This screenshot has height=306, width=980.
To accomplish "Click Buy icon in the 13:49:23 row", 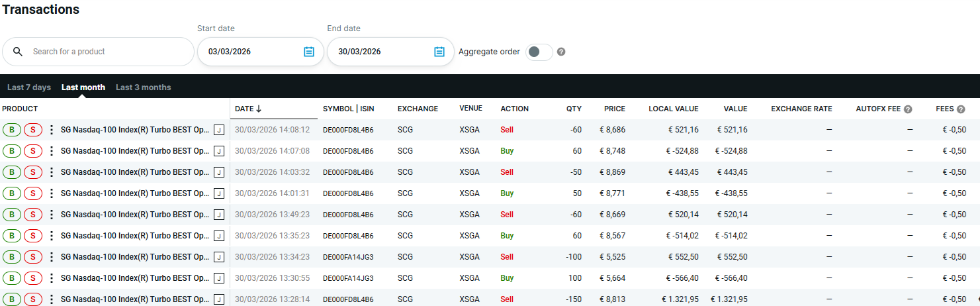I will 11,215.
